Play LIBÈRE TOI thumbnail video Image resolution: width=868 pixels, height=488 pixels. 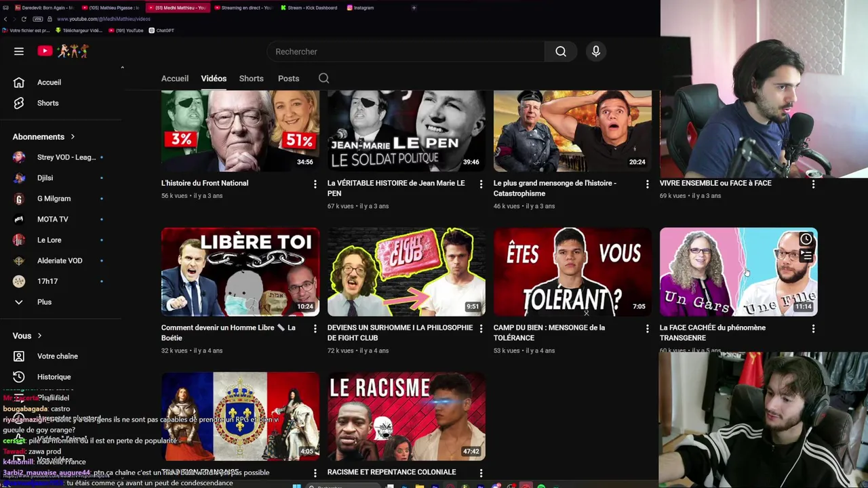(240, 272)
